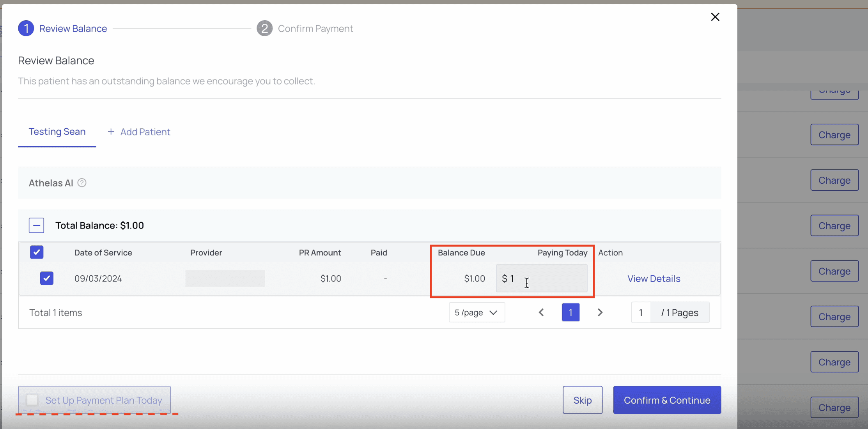Open the Add Patient tab

(x=145, y=132)
